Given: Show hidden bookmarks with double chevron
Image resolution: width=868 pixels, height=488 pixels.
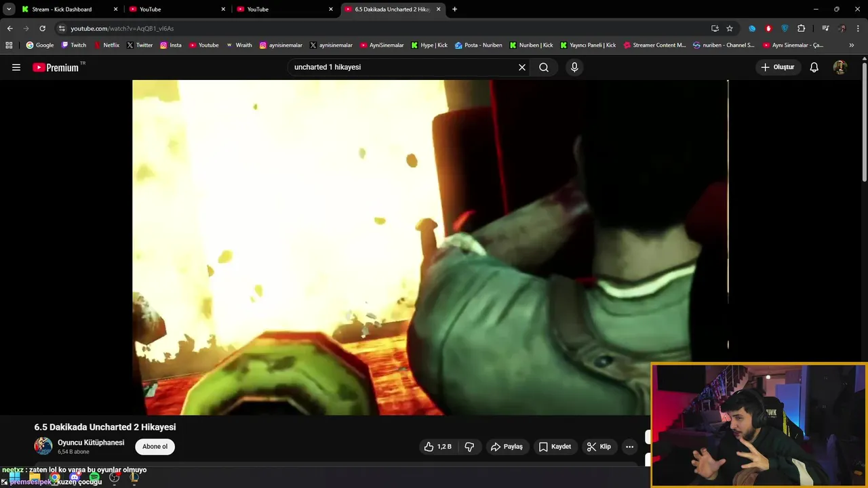Looking at the screenshot, I should click(x=852, y=45).
